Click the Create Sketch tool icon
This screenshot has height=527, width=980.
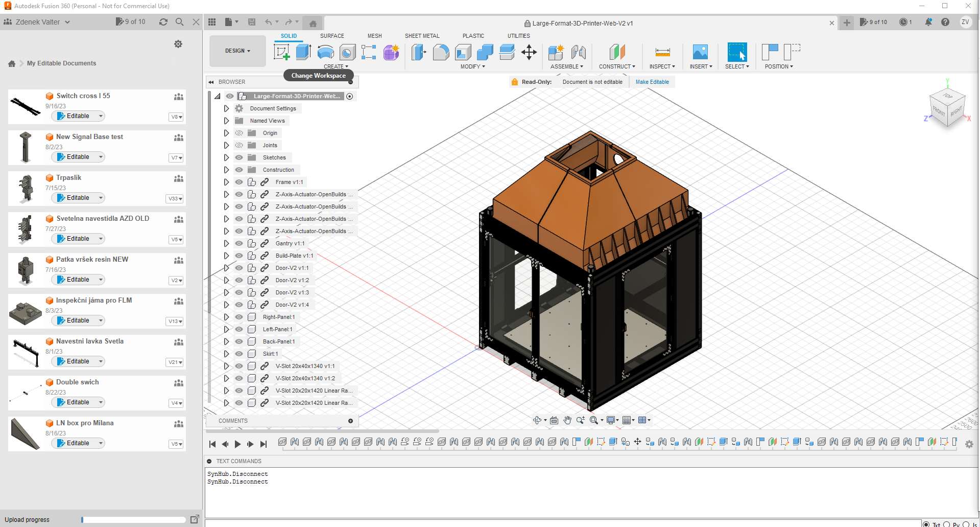[281, 52]
